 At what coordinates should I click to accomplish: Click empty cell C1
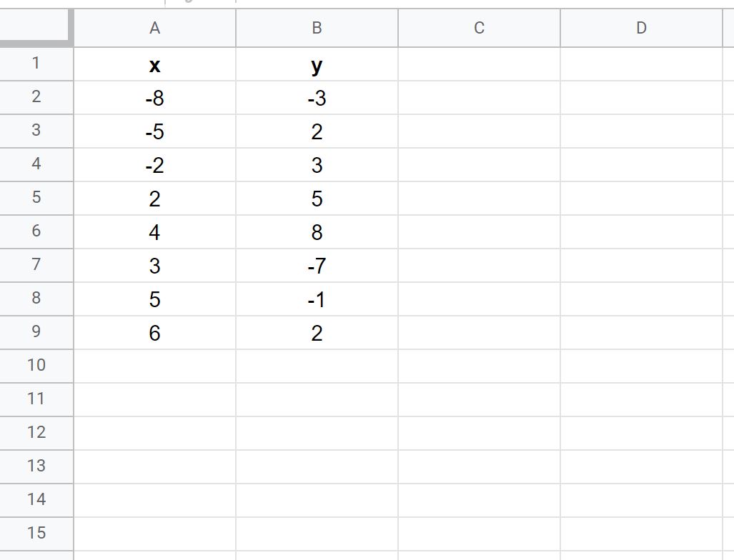pos(479,64)
